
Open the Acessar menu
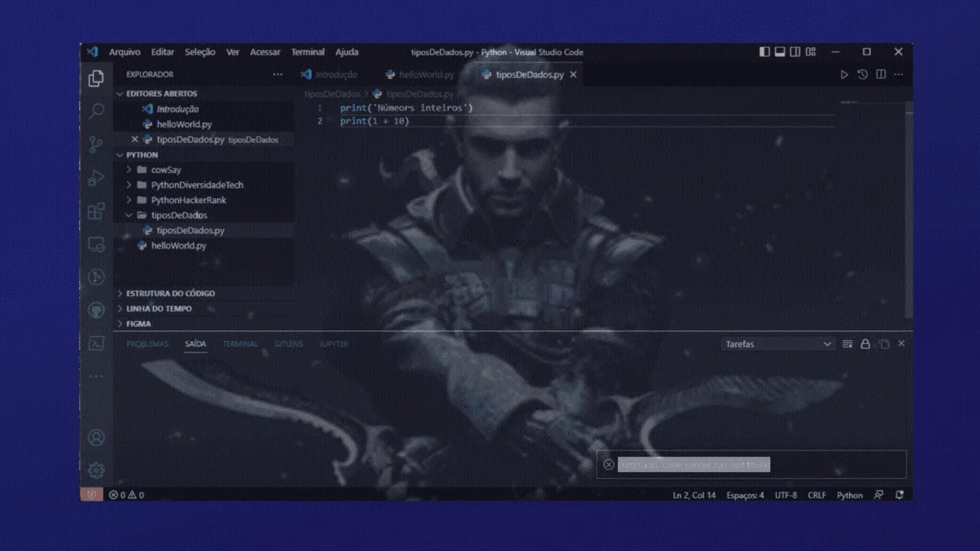tap(265, 52)
